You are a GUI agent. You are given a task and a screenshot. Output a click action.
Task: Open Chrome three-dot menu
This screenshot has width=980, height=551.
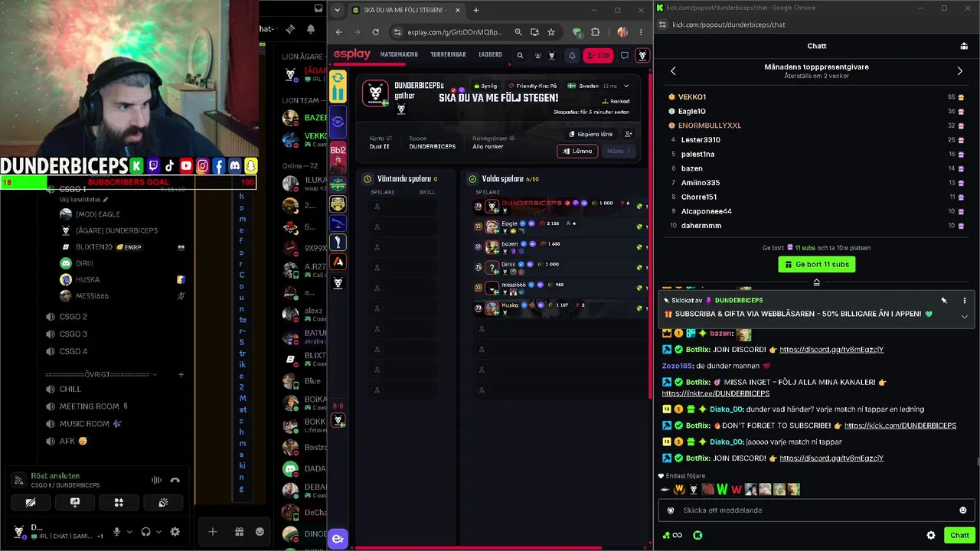click(641, 32)
